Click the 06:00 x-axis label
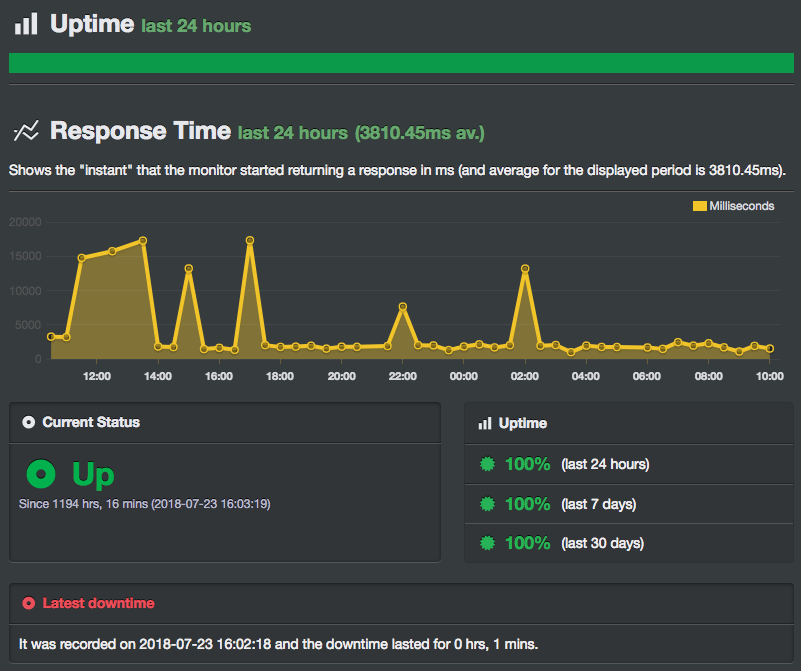Image resolution: width=801 pixels, height=671 pixels. tap(647, 376)
